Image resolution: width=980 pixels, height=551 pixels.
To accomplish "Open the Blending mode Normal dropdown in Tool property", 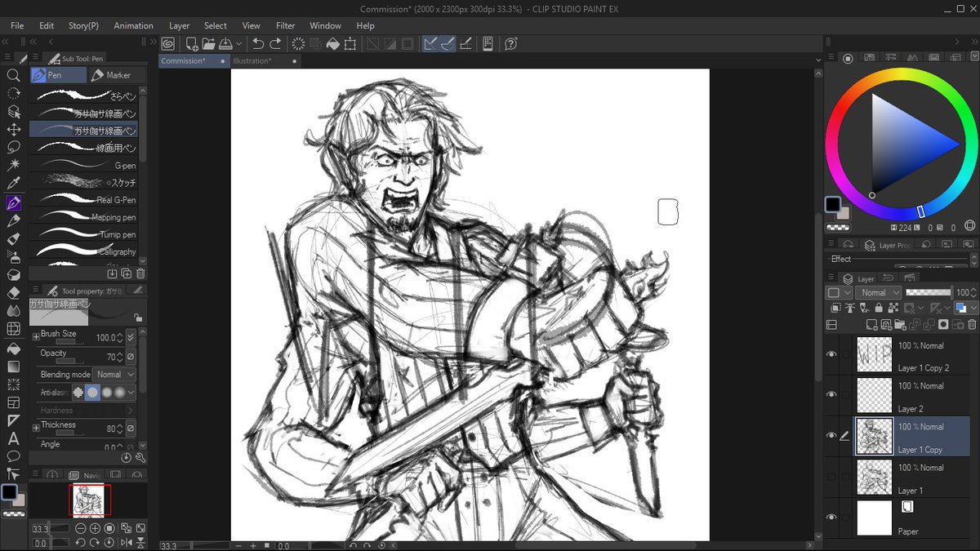I will [x=114, y=375].
